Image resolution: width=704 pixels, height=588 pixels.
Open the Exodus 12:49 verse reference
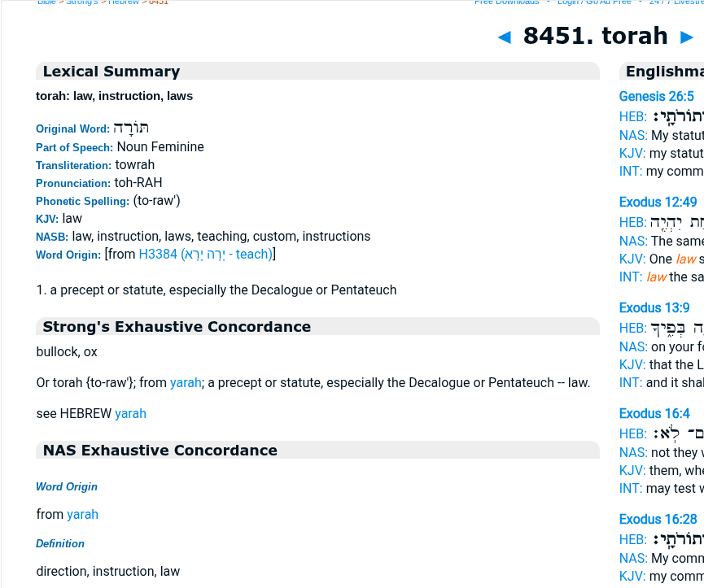click(x=658, y=203)
